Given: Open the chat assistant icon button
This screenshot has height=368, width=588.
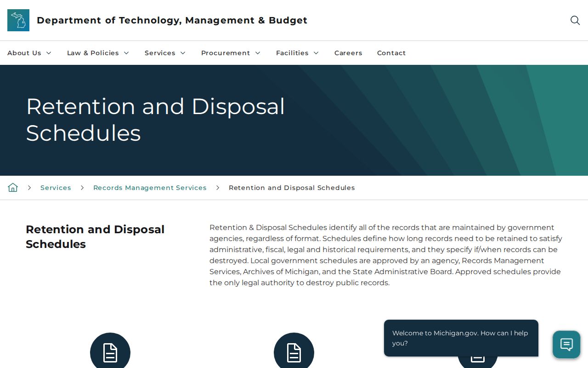Looking at the screenshot, I should (x=566, y=345).
